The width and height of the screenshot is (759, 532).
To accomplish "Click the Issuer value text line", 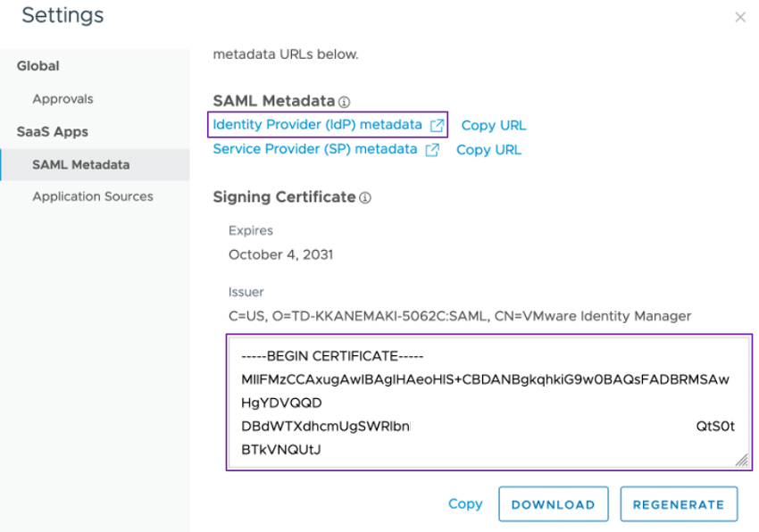I will pyautogui.click(x=460, y=316).
